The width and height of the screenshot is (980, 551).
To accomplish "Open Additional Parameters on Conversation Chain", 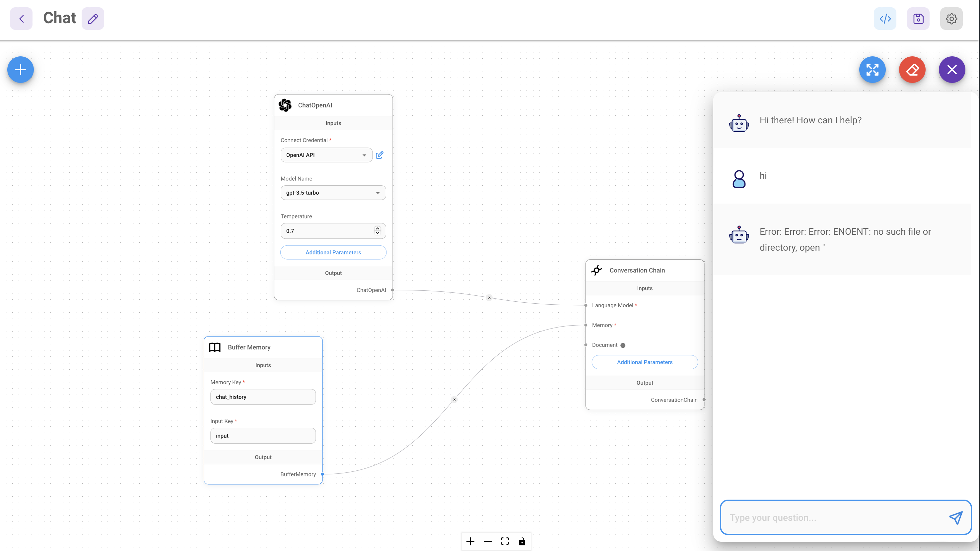I will click(645, 362).
